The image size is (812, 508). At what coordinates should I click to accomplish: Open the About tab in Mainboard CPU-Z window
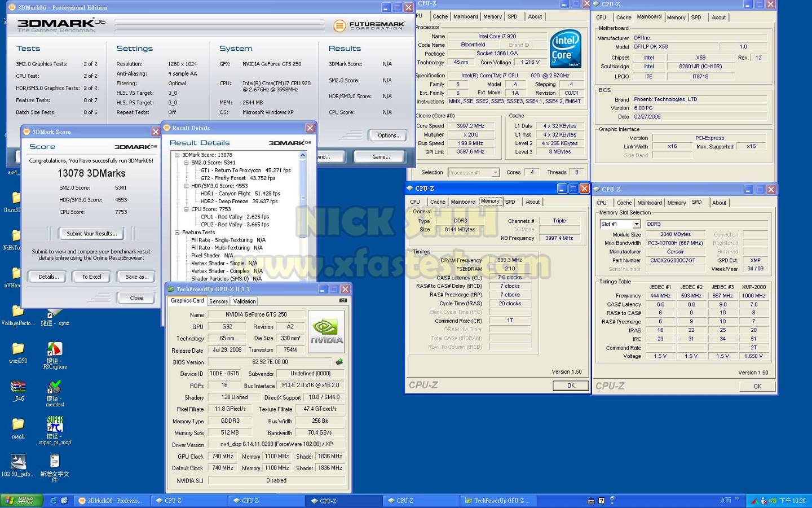[718, 17]
